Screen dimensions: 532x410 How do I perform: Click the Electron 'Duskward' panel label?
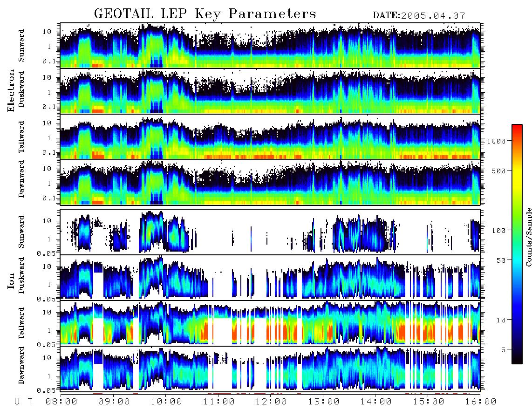[21, 89]
